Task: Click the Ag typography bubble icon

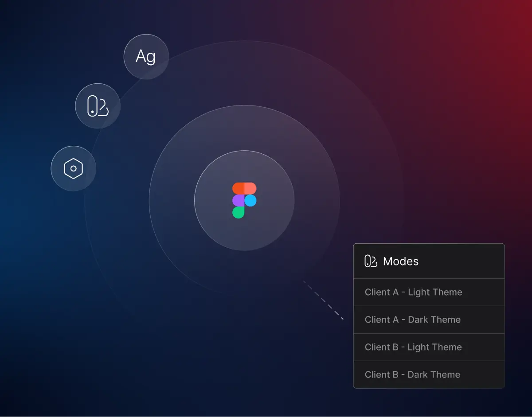Action: pyautogui.click(x=146, y=57)
